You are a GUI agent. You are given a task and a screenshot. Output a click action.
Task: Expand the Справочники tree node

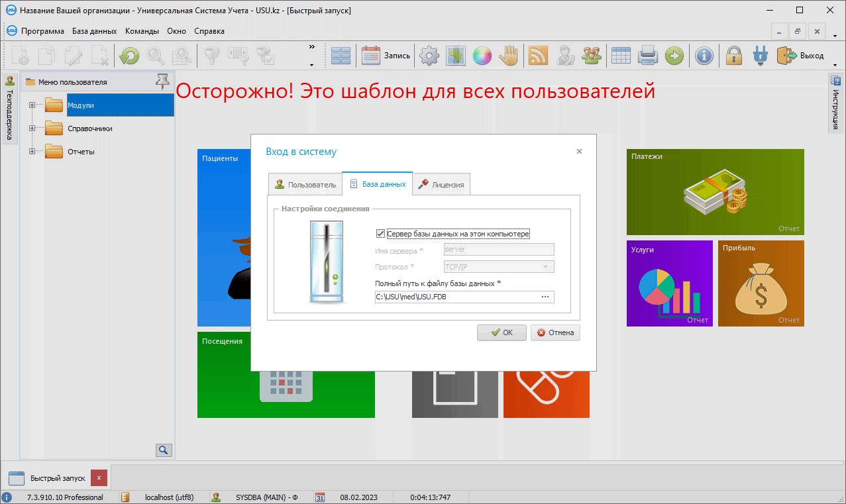point(32,128)
